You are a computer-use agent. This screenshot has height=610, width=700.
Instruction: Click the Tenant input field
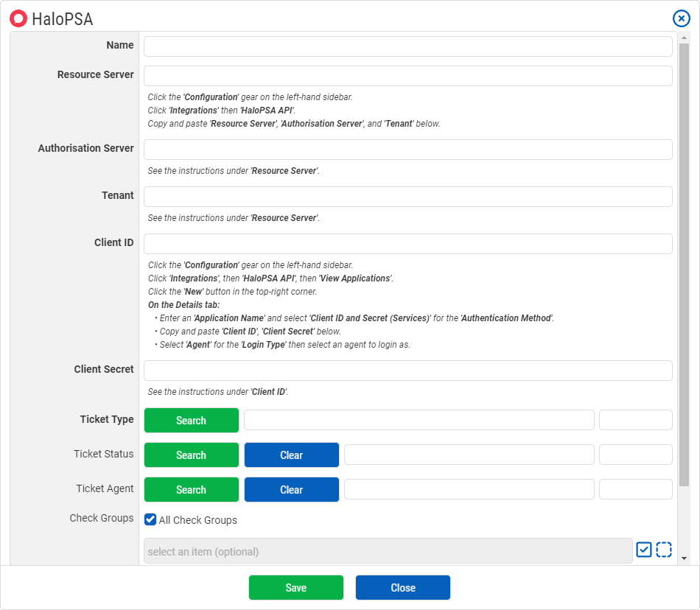[x=407, y=197]
